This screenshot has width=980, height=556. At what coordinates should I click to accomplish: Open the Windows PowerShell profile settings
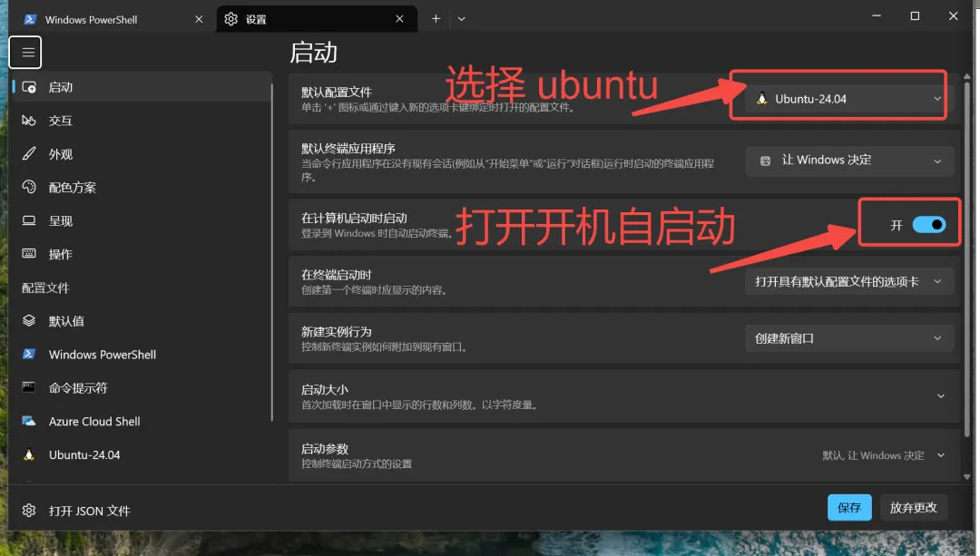pyautogui.click(x=142, y=355)
